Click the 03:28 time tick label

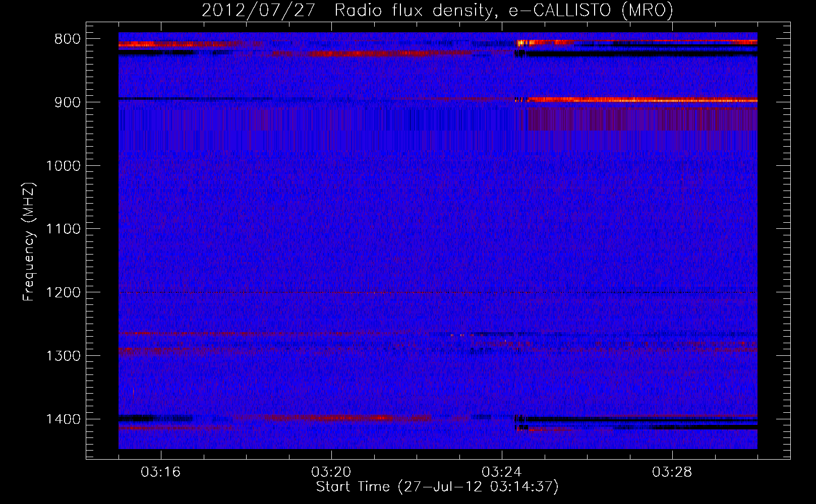coord(672,472)
